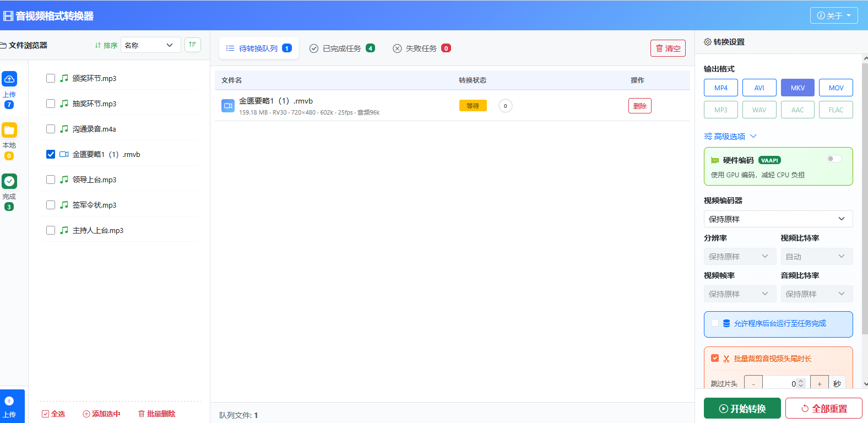
Task: Select MP4 output format
Action: (x=721, y=88)
